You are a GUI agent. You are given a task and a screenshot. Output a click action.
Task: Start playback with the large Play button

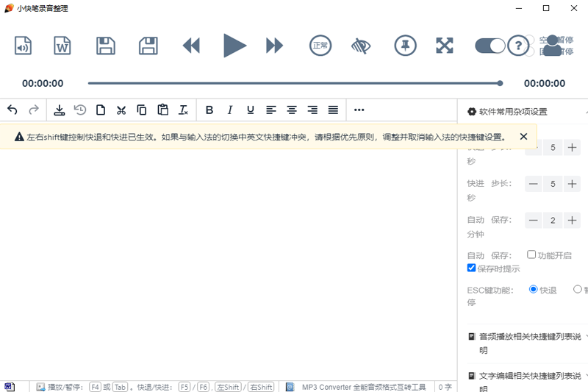click(234, 46)
